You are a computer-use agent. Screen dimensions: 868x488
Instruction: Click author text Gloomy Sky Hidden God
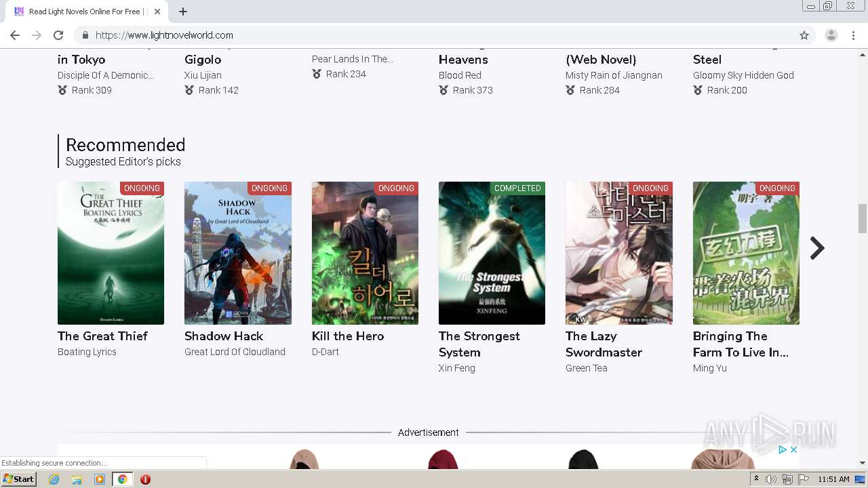click(743, 75)
